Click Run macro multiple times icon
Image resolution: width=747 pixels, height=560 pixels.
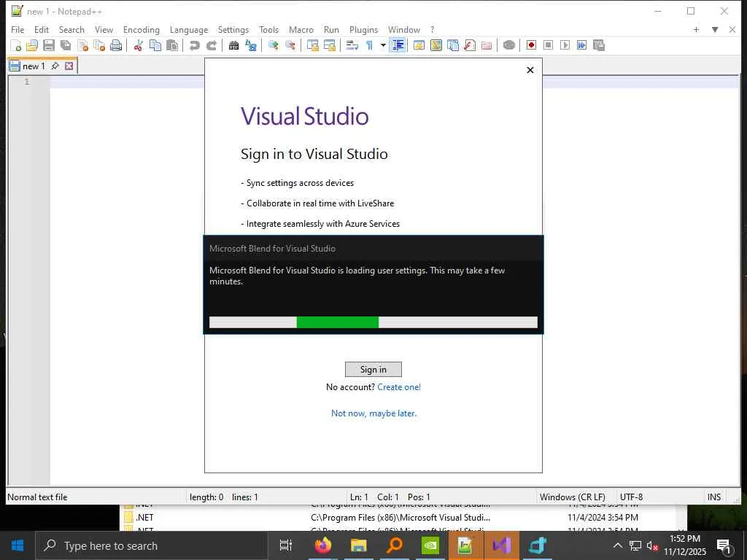581,45
